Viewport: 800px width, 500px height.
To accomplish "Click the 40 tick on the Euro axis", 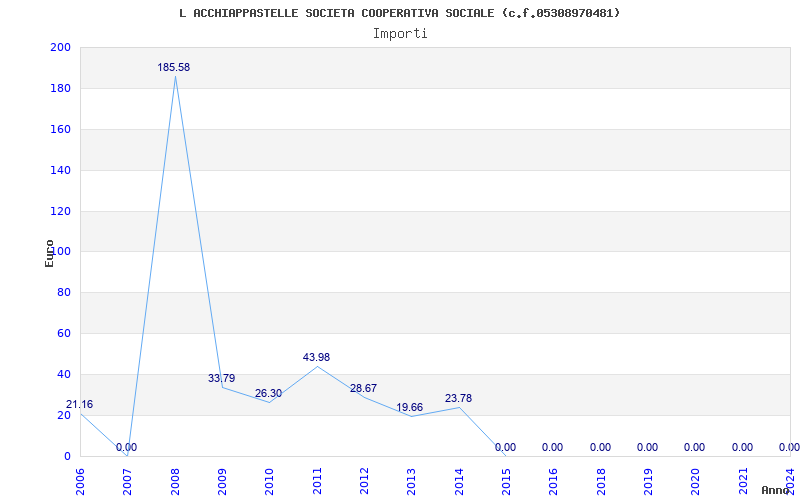I will 63,374.
